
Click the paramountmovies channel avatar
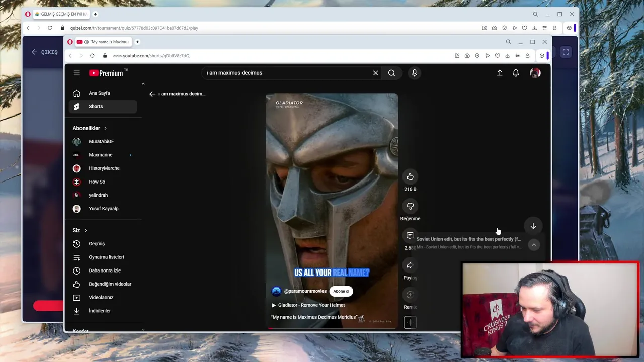click(276, 291)
